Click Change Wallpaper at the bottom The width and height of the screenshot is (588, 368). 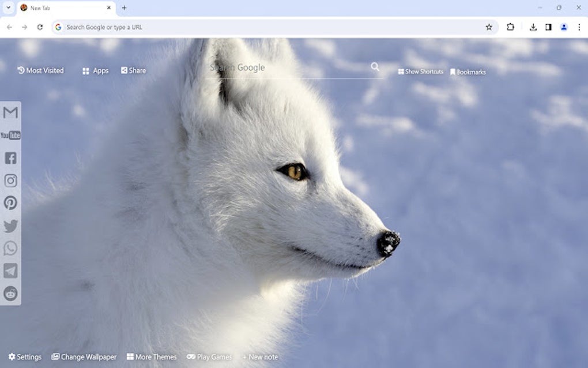point(84,356)
